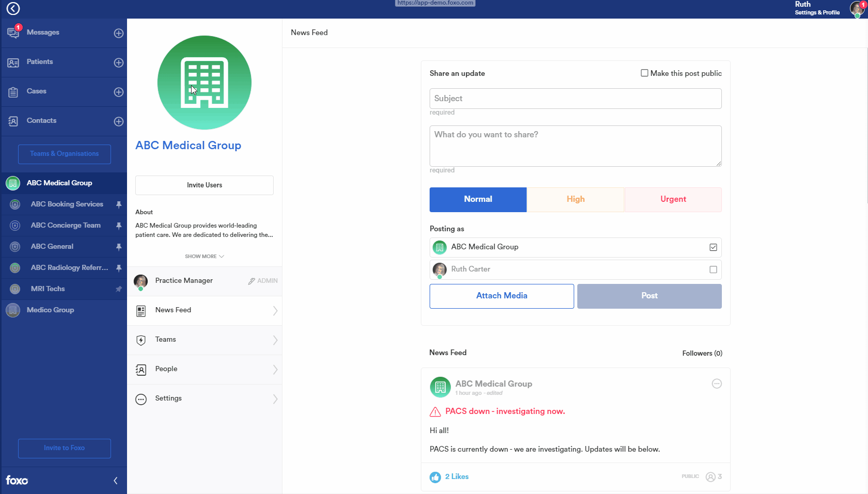Open Settings & Profile link
The image size is (868, 494).
pos(817,12)
